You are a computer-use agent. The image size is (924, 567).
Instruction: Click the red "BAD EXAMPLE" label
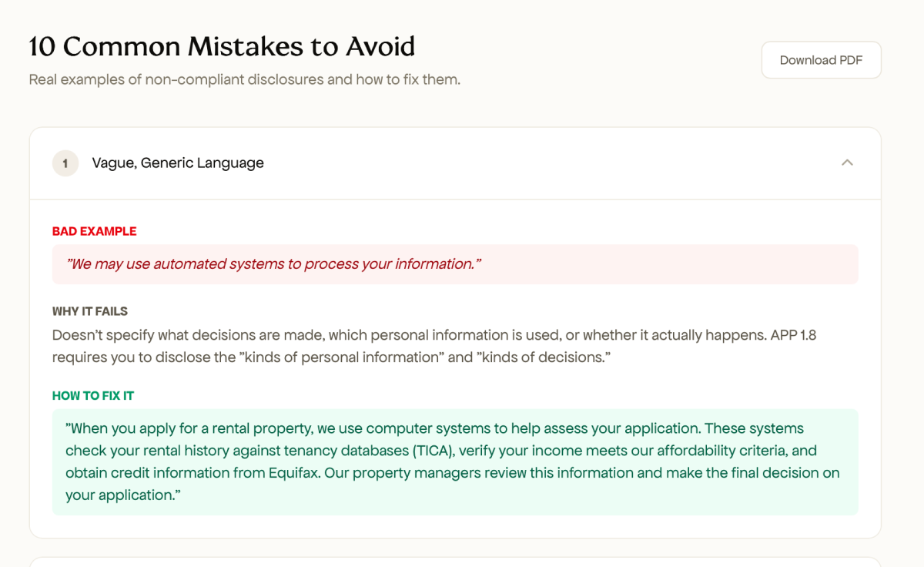click(x=94, y=231)
